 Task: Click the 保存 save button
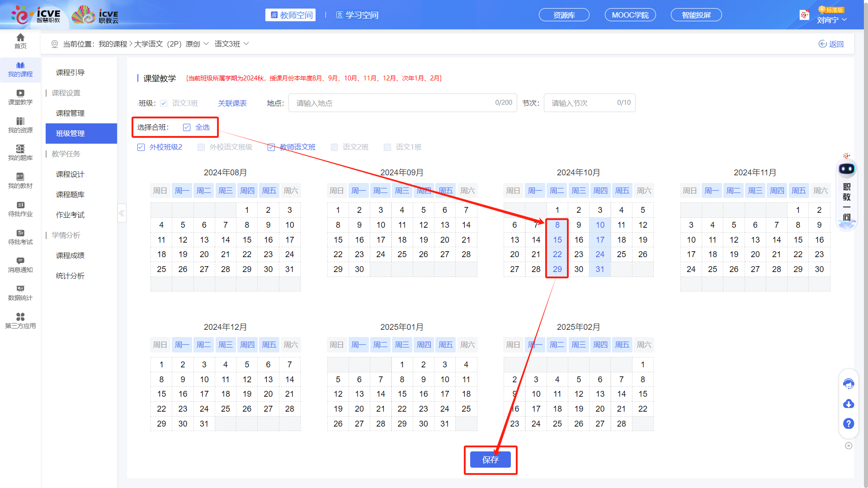pos(491,460)
